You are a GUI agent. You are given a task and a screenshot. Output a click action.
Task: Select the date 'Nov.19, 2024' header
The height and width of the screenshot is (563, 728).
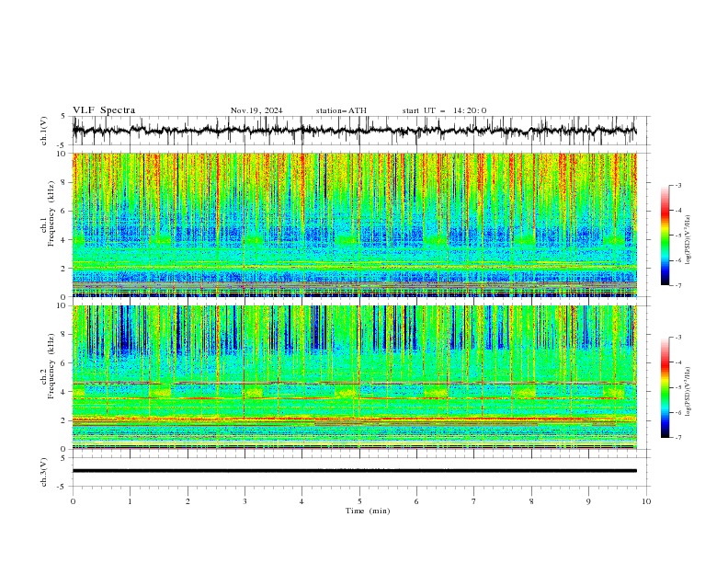[256, 110]
